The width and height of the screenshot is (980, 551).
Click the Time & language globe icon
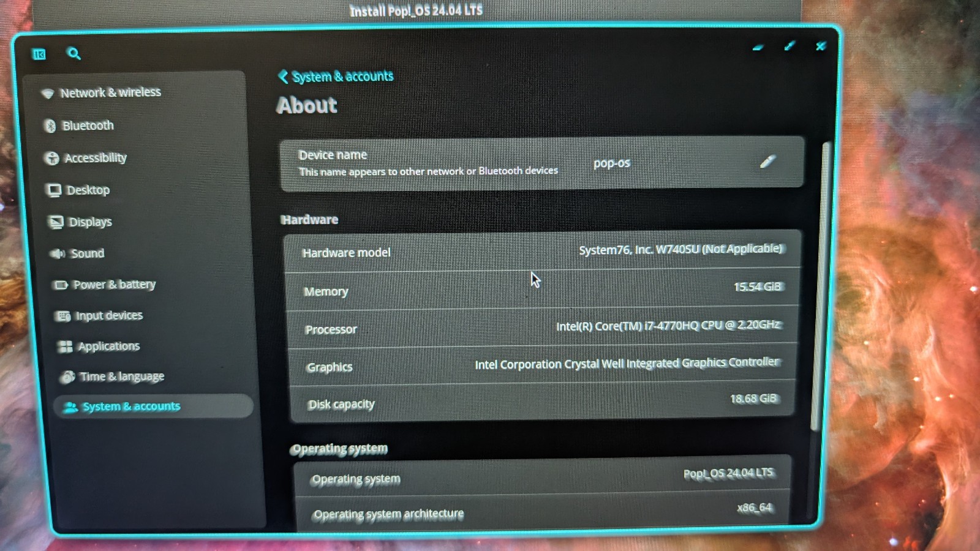click(67, 377)
